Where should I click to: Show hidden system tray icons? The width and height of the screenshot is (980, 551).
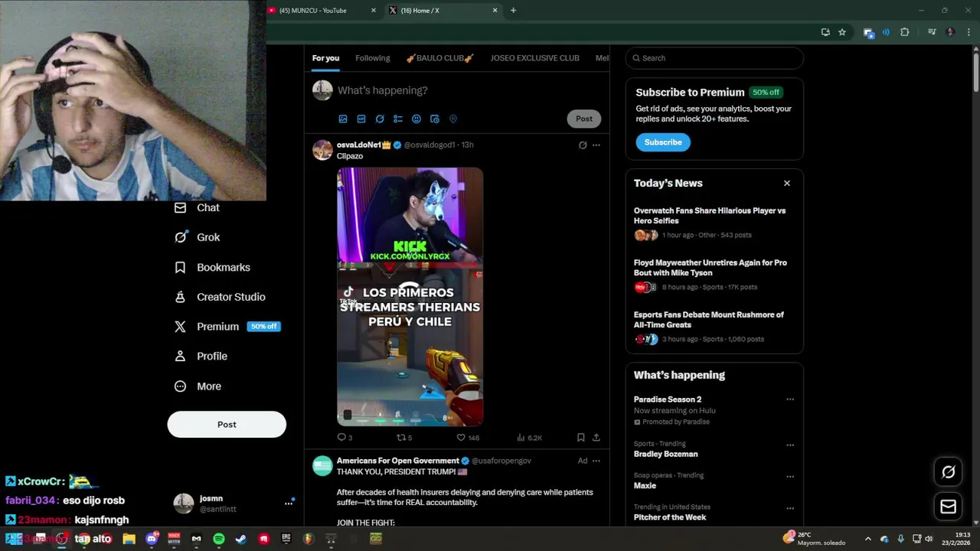[x=867, y=539]
